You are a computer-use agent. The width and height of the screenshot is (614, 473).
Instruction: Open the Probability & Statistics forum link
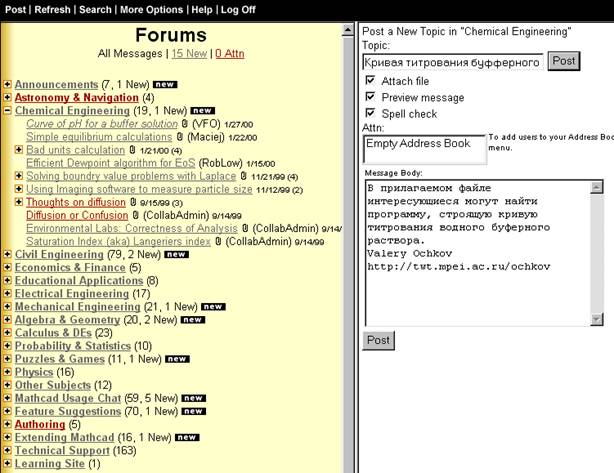[x=73, y=346]
